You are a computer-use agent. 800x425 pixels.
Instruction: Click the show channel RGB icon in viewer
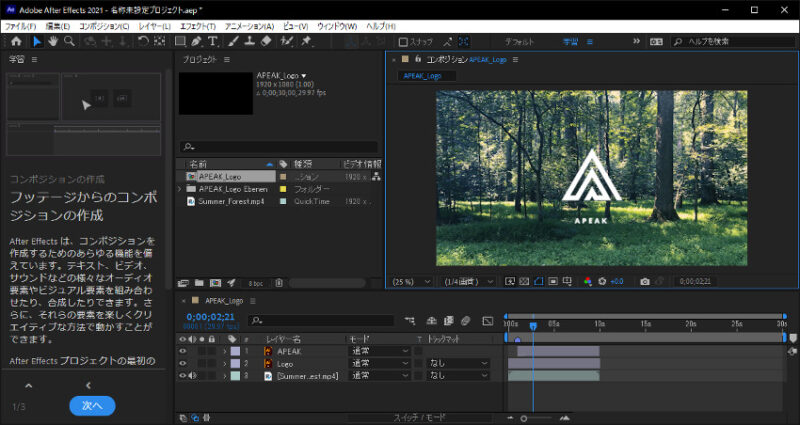588,282
